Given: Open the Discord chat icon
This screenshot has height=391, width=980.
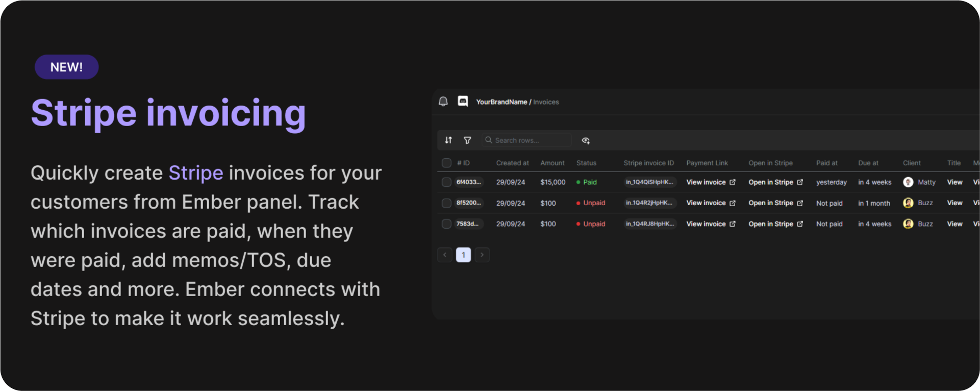Looking at the screenshot, I should tap(463, 102).
